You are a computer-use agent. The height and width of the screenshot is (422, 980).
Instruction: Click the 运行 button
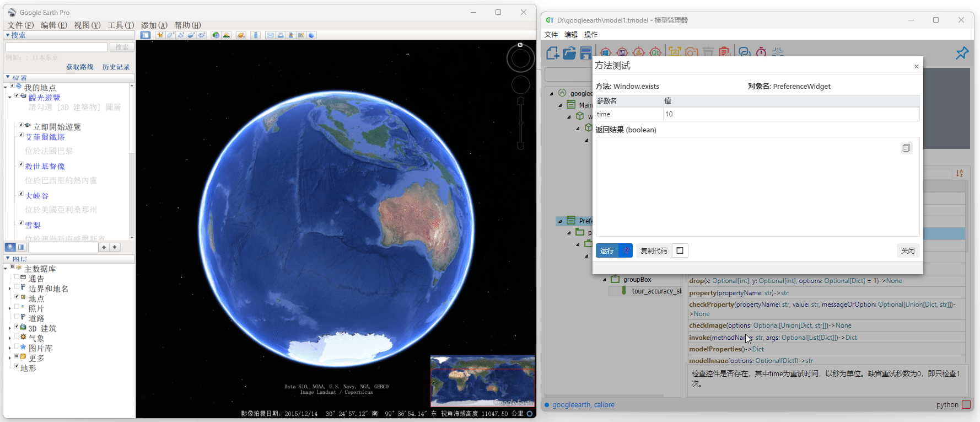point(607,250)
